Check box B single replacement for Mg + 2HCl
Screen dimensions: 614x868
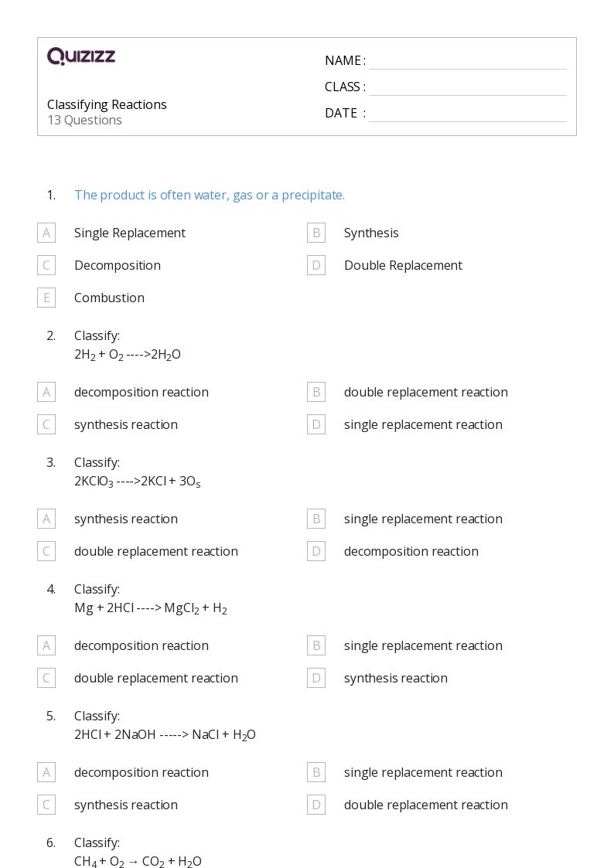point(316,645)
